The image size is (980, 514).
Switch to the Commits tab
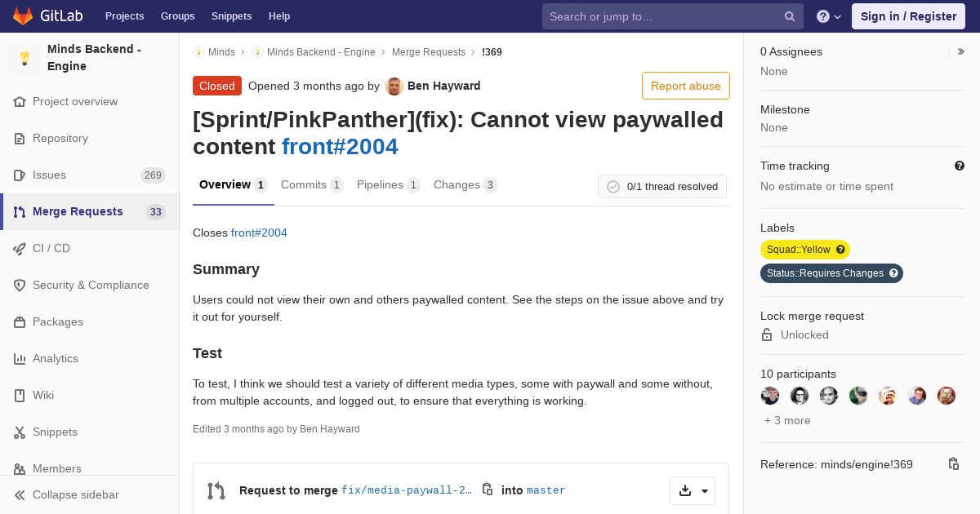tap(312, 185)
